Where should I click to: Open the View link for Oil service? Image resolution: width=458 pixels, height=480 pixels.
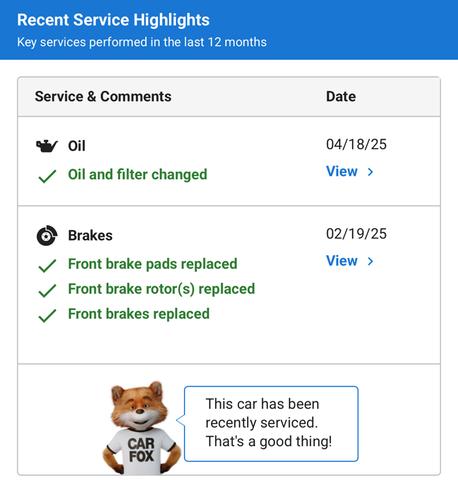(342, 171)
